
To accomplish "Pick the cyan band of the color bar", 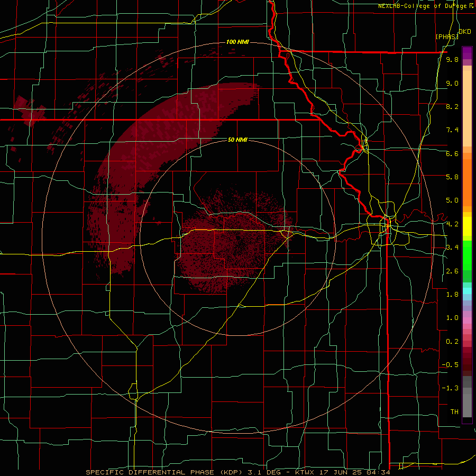I will tap(467, 291).
